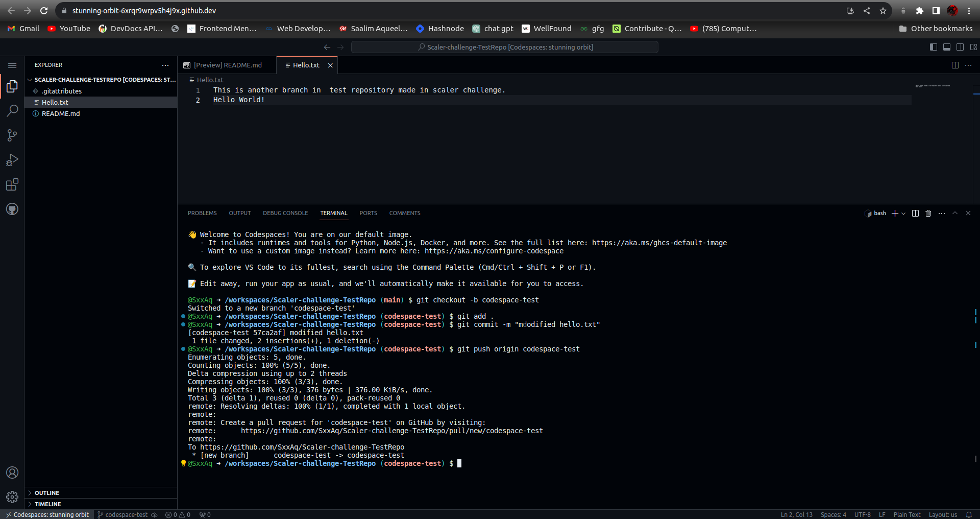Maximize the panel with the chevron toggle
980x519 pixels.
[x=954, y=214]
